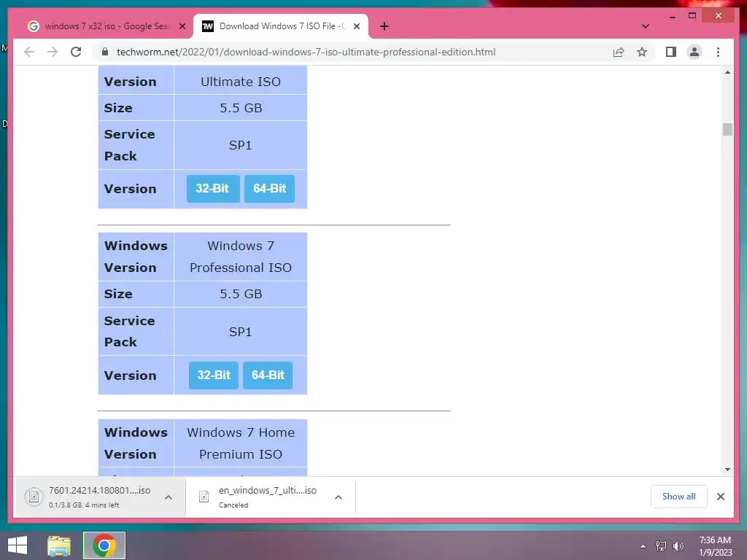The width and height of the screenshot is (747, 560).
Task: Reload the current page
Action: tap(76, 52)
